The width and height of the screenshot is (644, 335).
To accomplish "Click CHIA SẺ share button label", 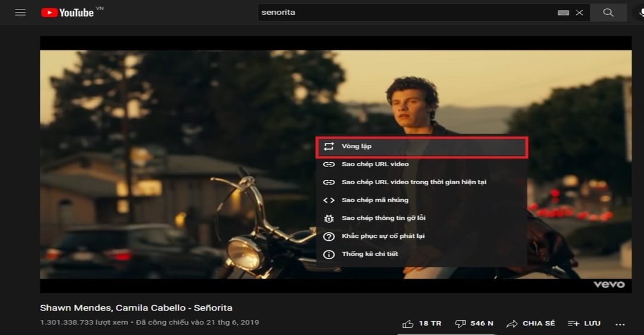I will coord(538,324).
